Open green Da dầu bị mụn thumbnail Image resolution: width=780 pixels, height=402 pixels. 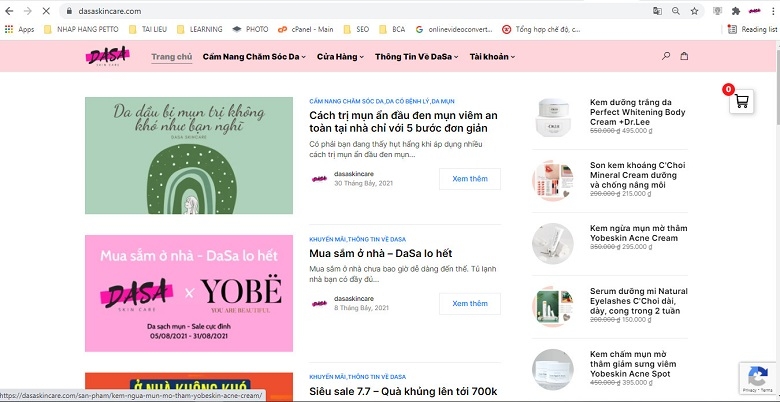pyautogui.click(x=189, y=155)
